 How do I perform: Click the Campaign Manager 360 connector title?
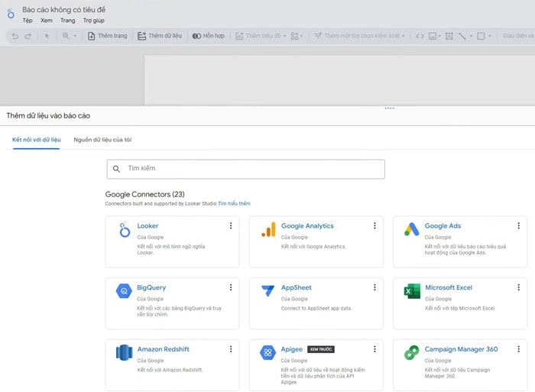tap(462, 349)
